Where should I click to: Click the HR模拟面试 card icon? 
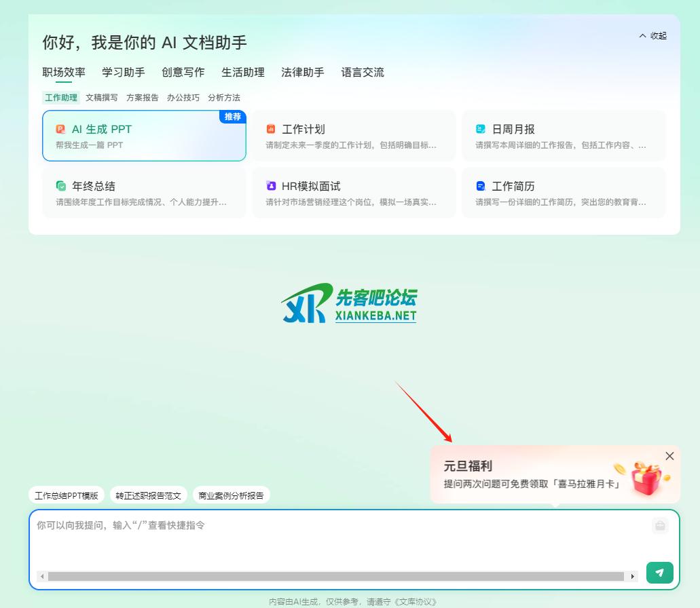point(271,186)
